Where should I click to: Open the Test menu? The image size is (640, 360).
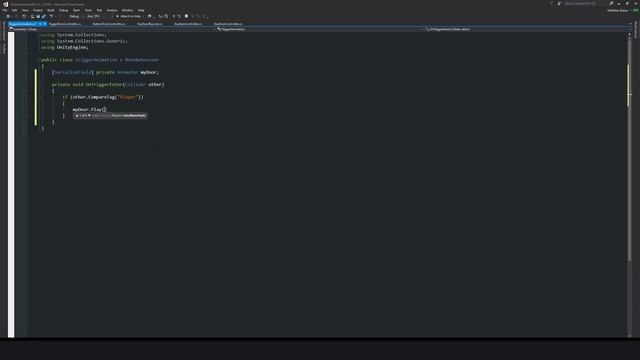[x=99, y=10]
